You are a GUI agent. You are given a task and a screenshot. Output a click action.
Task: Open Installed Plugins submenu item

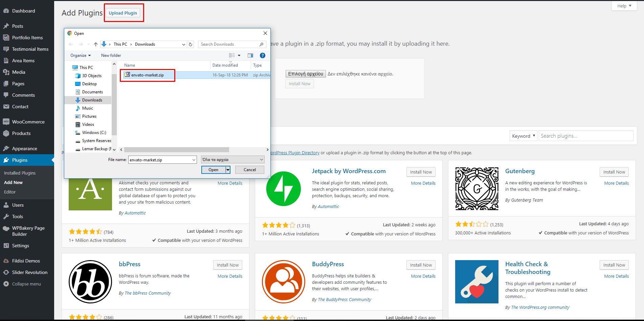(20, 173)
